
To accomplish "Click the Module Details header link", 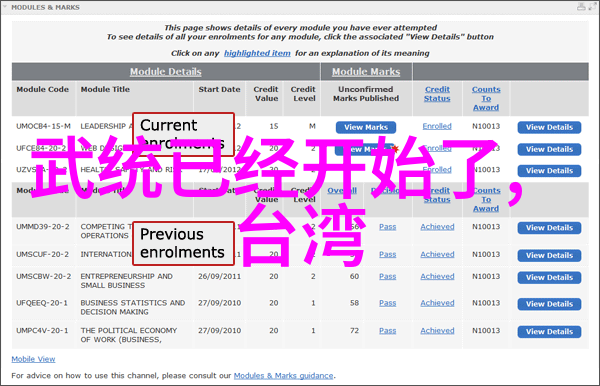I will [165, 72].
